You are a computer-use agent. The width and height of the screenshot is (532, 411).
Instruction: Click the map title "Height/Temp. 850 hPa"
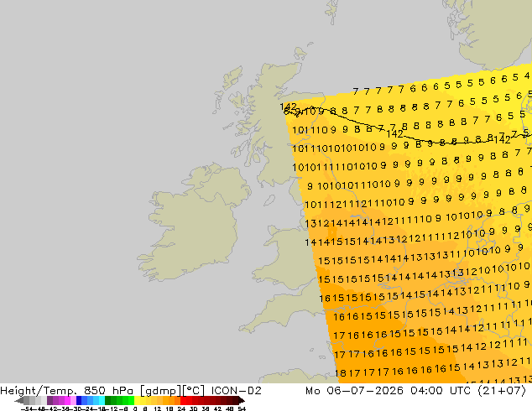pos(68,391)
